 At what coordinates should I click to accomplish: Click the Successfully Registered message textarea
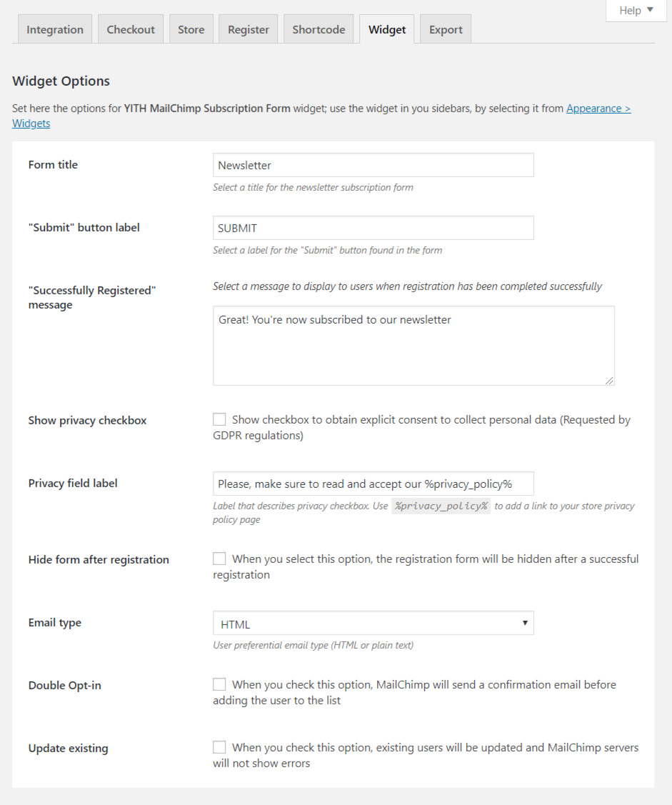pyautogui.click(x=413, y=346)
